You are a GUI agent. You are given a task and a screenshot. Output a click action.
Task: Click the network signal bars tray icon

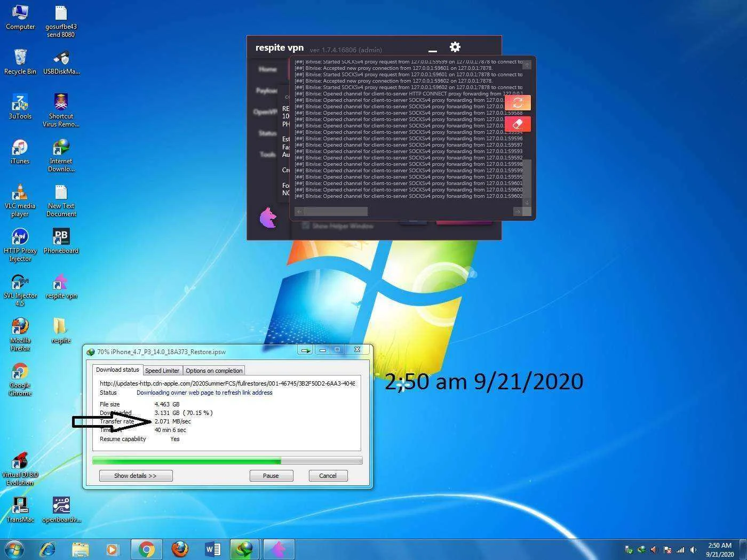coord(680,549)
